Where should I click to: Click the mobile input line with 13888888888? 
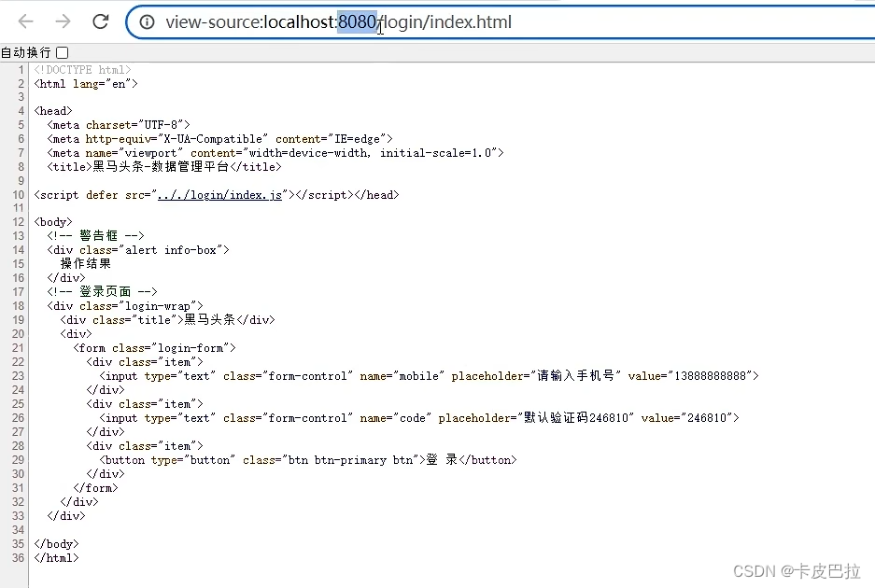pyautogui.click(x=430, y=376)
